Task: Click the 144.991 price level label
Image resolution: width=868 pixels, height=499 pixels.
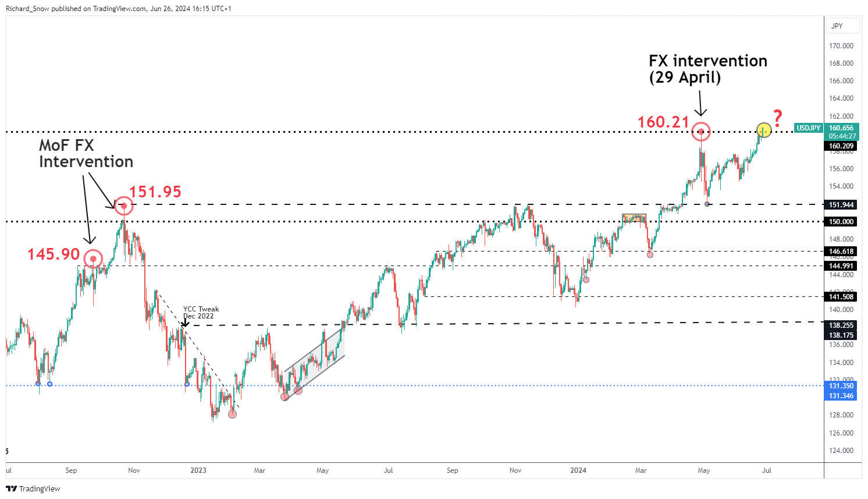Action: (x=841, y=266)
